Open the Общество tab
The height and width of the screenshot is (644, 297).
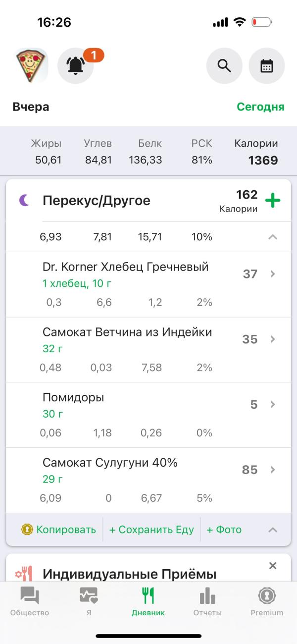pos(30,602)
